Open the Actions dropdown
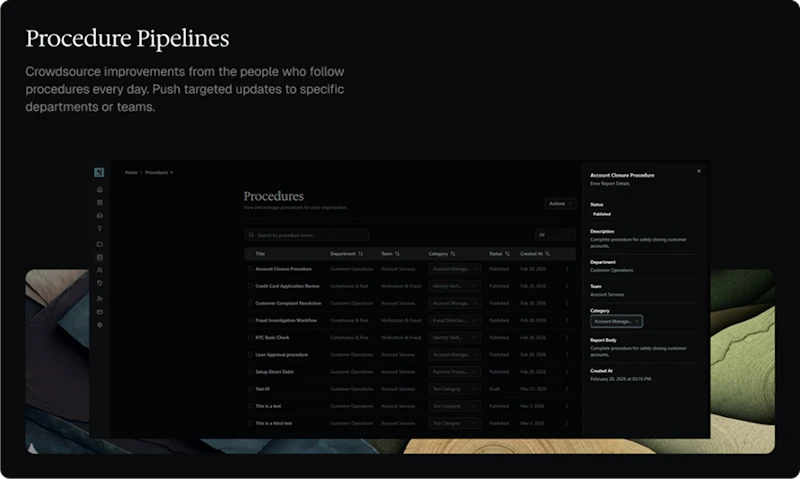The image size is (800, 479). coord(560,204)
